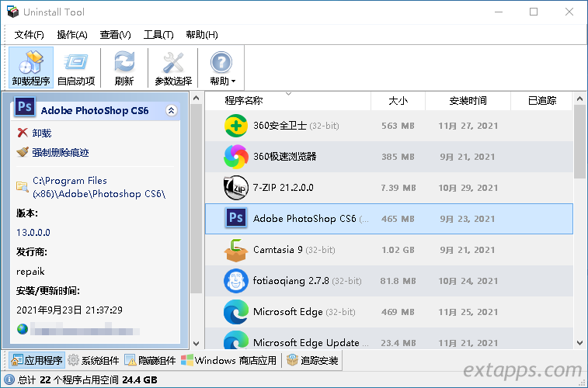This screenshot has width=588, height=388.
Task: Select the Microsoft Edge Update icon
Action: (x=236, y=339)
